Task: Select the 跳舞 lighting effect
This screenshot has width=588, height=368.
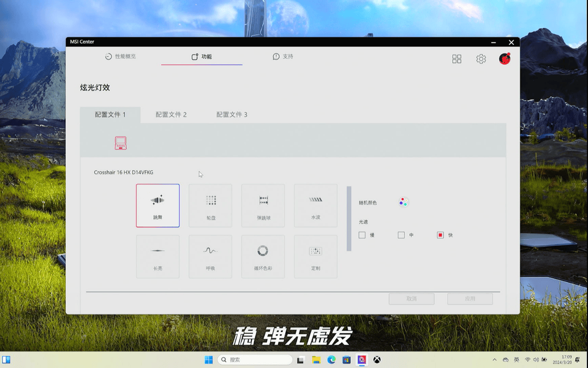Action: [x=158, y=206]
